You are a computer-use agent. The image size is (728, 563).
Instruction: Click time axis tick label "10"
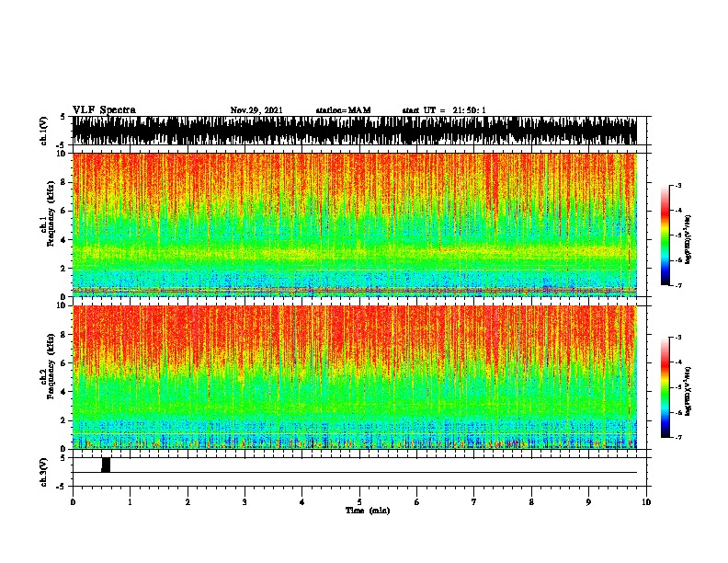(646, 502)
